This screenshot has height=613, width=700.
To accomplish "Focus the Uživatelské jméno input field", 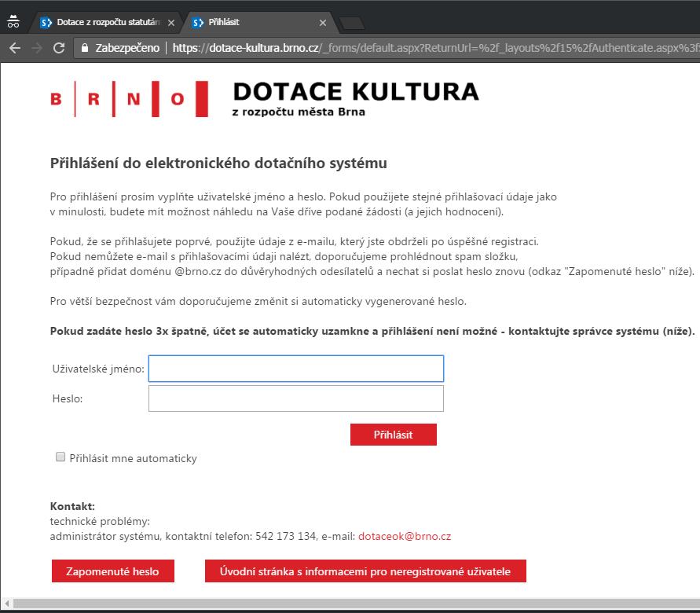I will click(296, 369).
